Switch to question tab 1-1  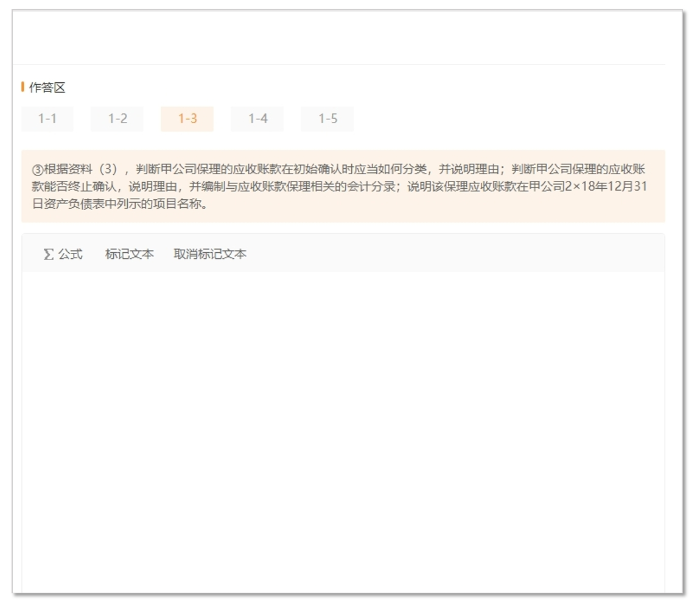click(x=47, y=119)
